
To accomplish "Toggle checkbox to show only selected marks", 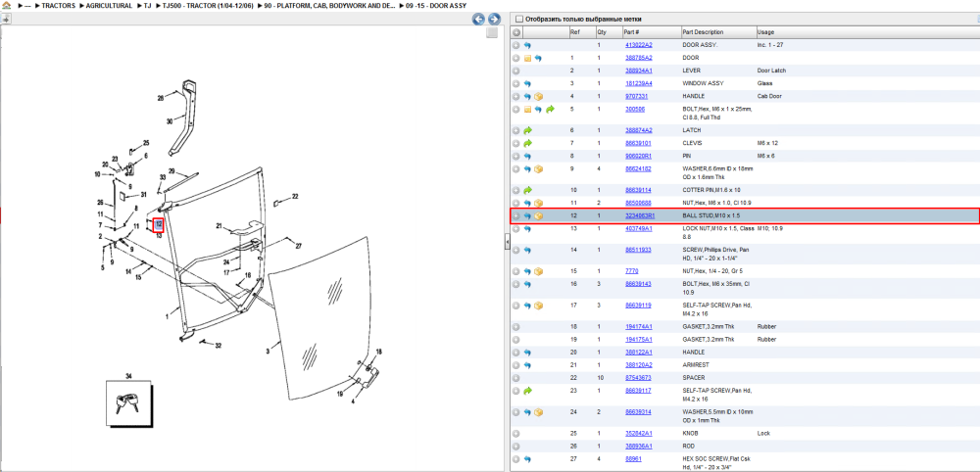I will pos(518,20).
